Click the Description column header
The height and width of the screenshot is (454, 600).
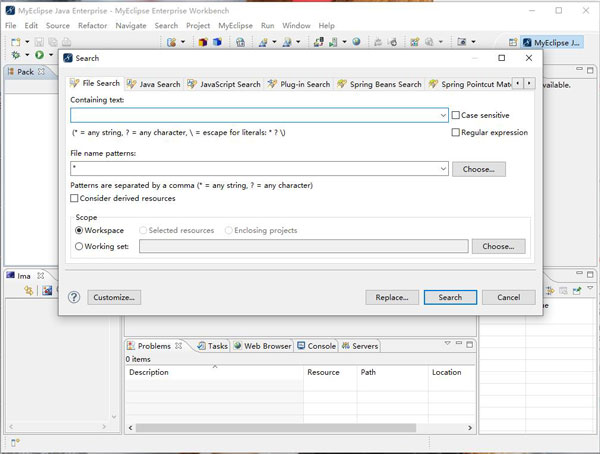click(x=215, y=372)
